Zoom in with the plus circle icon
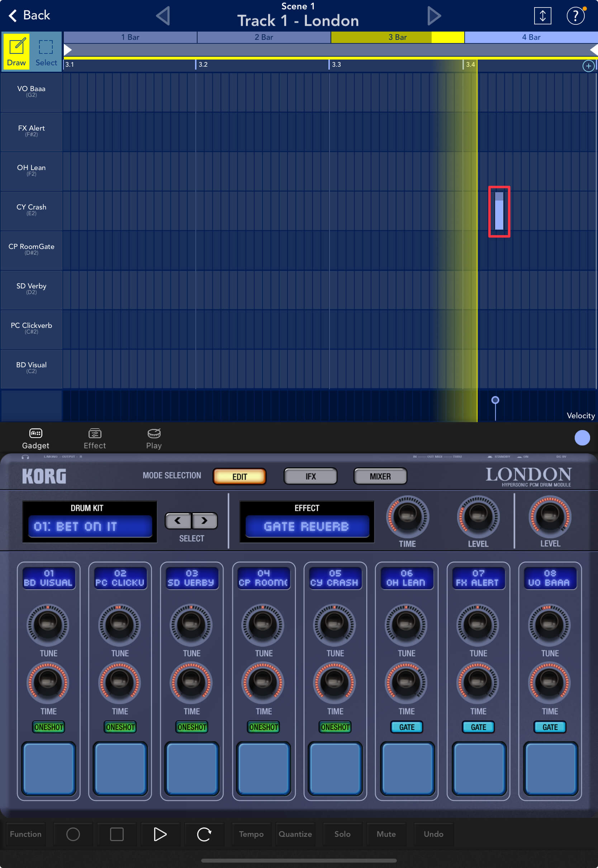 [x=588, y=66]
